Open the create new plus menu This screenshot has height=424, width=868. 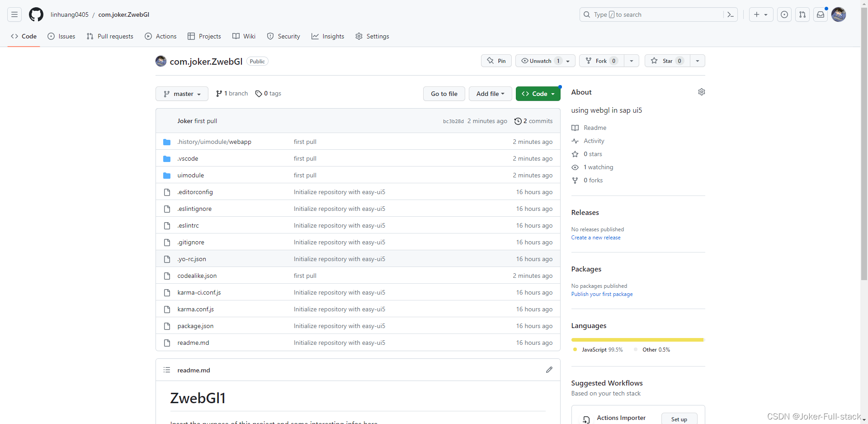pyautogui.click(x=761, y=14)
